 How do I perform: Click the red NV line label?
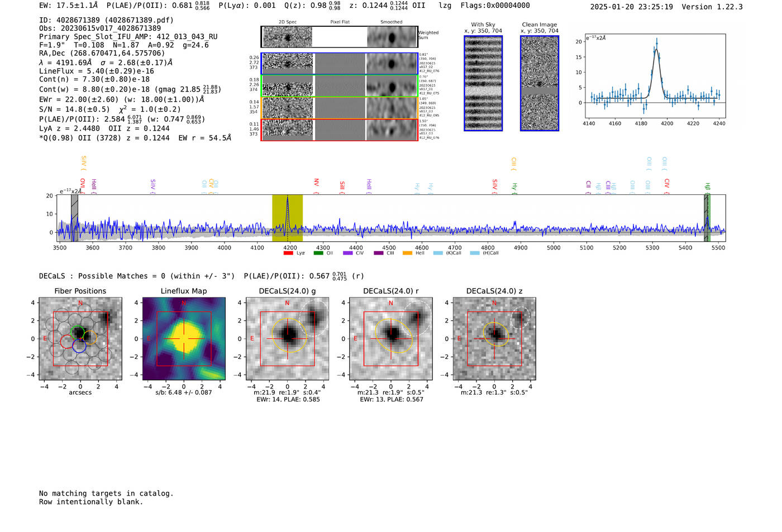point(316,184)
